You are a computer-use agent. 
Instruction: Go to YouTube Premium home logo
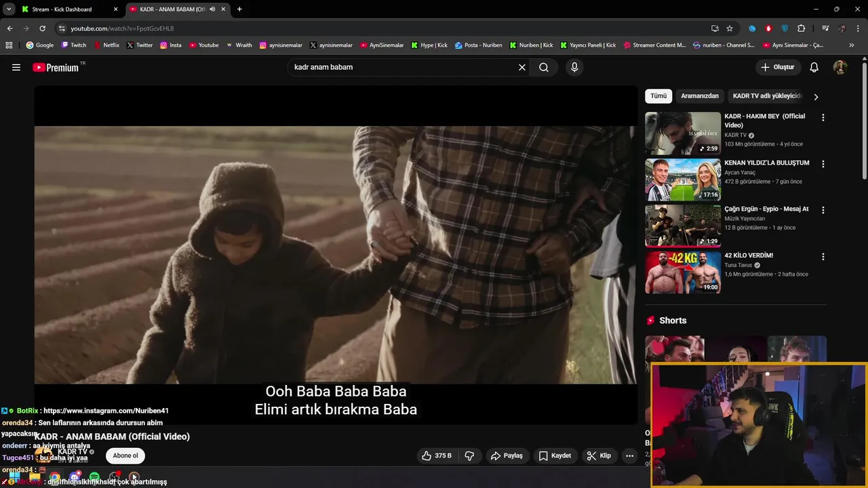[56, 67]
